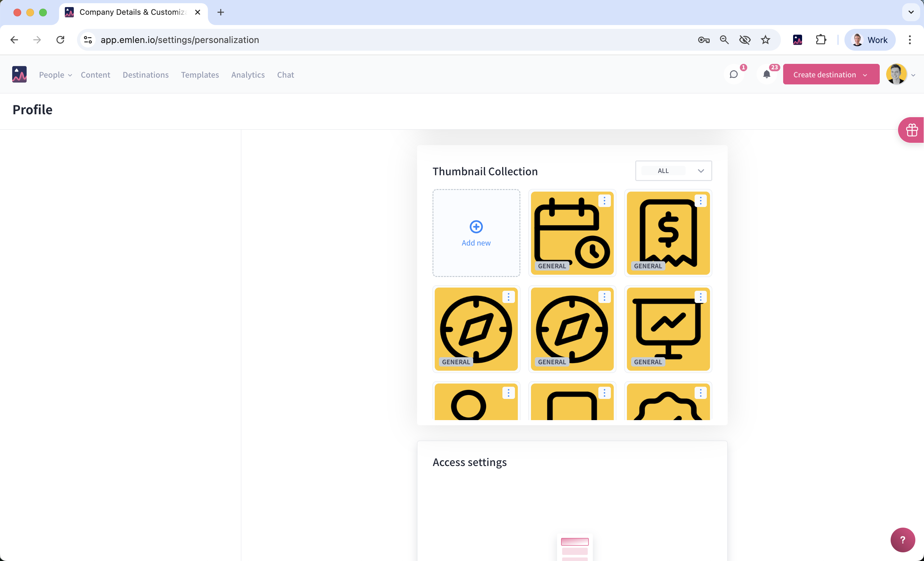Open options menu on dollar receipt thumbnail

700,201
